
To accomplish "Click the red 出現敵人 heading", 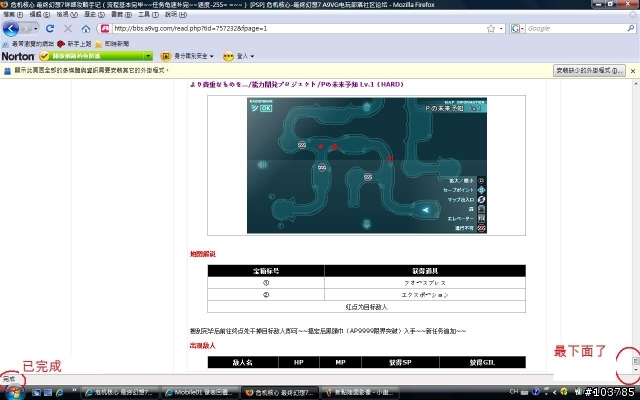I will coord(202,345).
